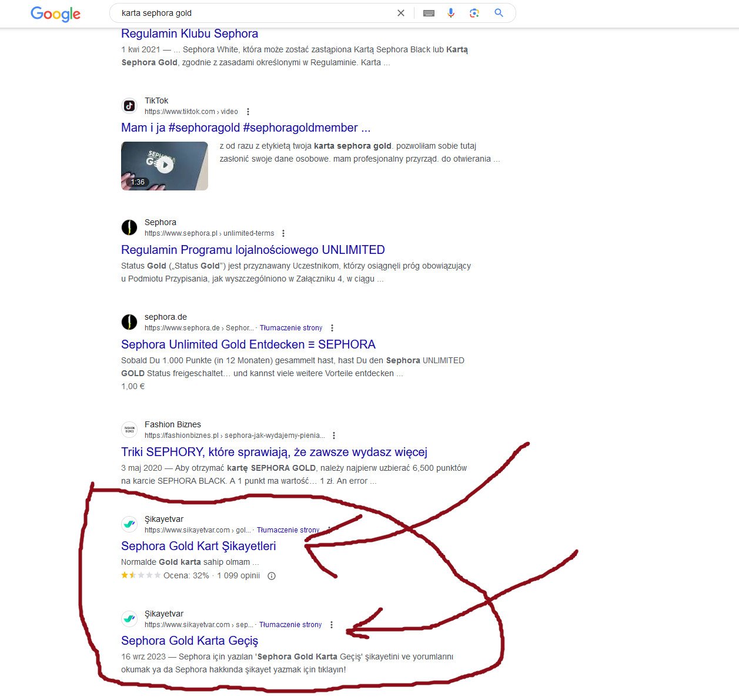Click the 'https://www.sephora.pl › unlimited-terms' URL

pyautogui.click(x=209, y=233)
